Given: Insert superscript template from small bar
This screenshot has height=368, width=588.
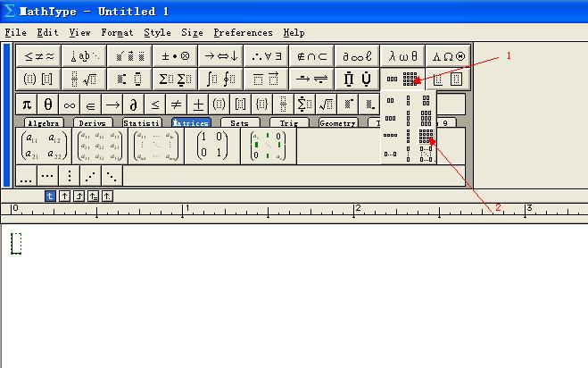Looking at the screenshot, I should tap(348, 105).
